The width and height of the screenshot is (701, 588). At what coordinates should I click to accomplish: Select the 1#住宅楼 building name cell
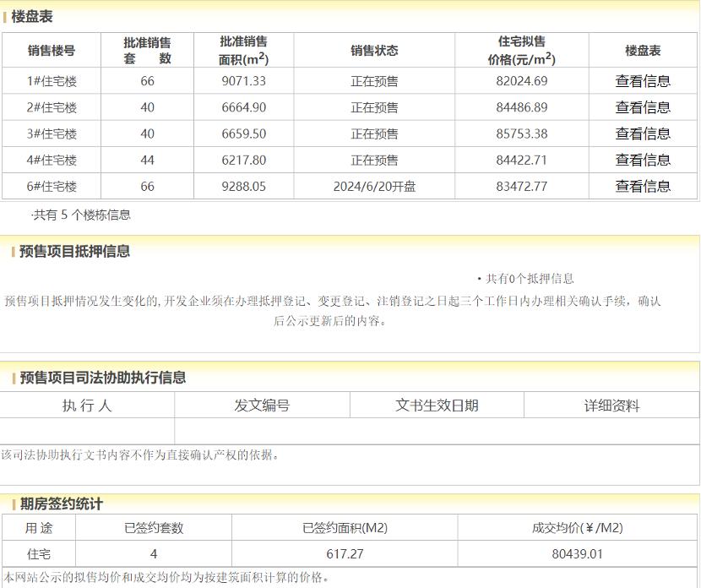point(52,81)
